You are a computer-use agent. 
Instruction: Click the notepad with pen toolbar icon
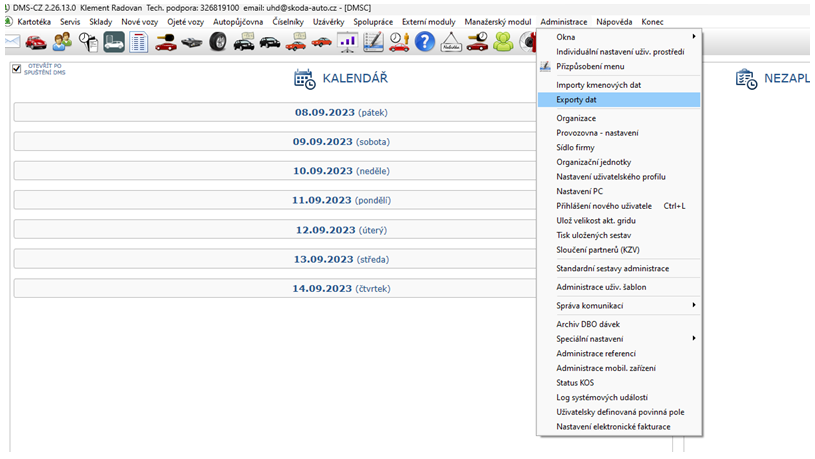(373, 42)
